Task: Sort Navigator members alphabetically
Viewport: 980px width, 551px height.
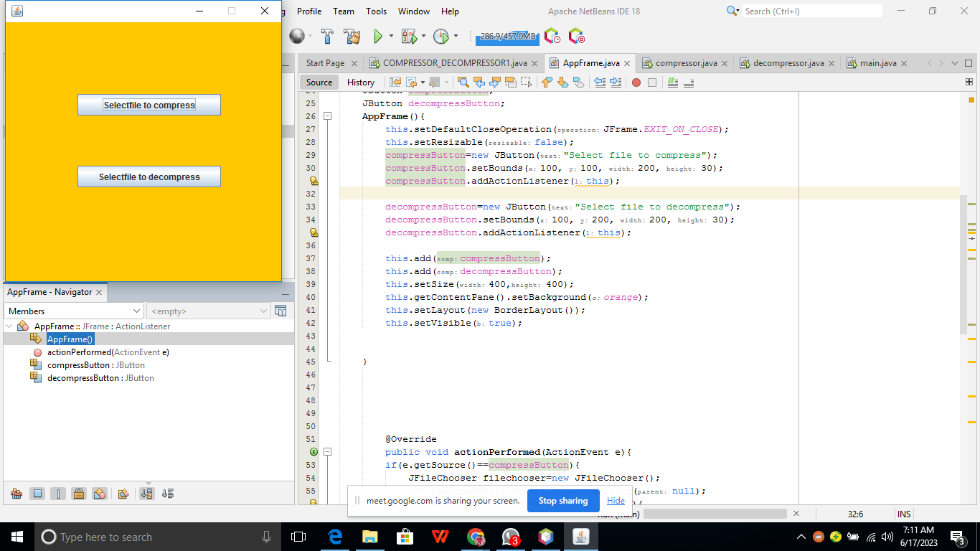Action: 149,494
